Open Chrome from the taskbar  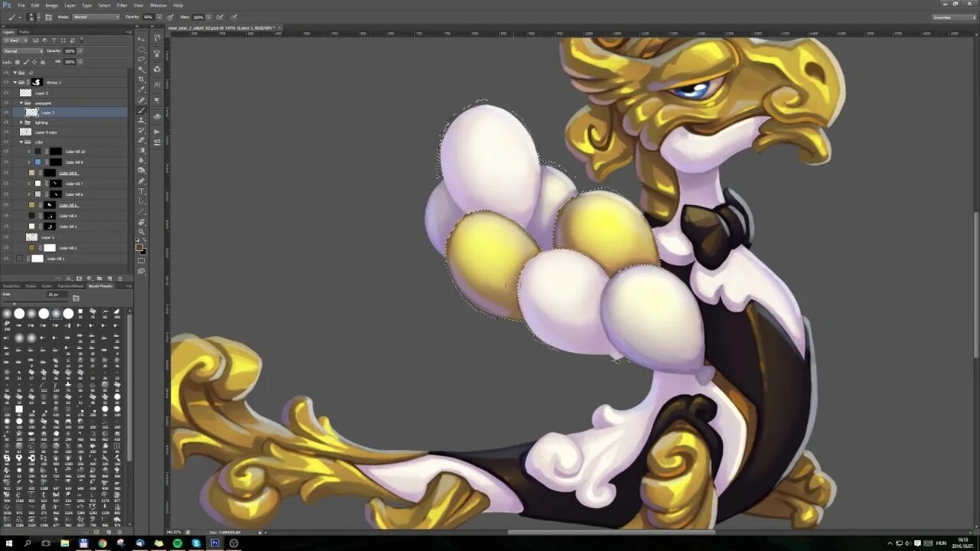click(103, 543)
